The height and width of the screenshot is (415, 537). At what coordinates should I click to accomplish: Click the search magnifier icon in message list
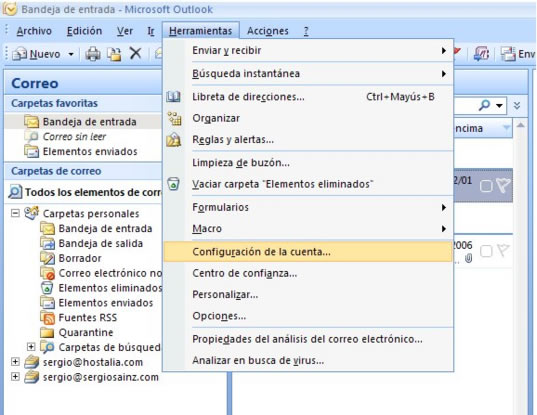pyautogui.click(x=485, y=105)
